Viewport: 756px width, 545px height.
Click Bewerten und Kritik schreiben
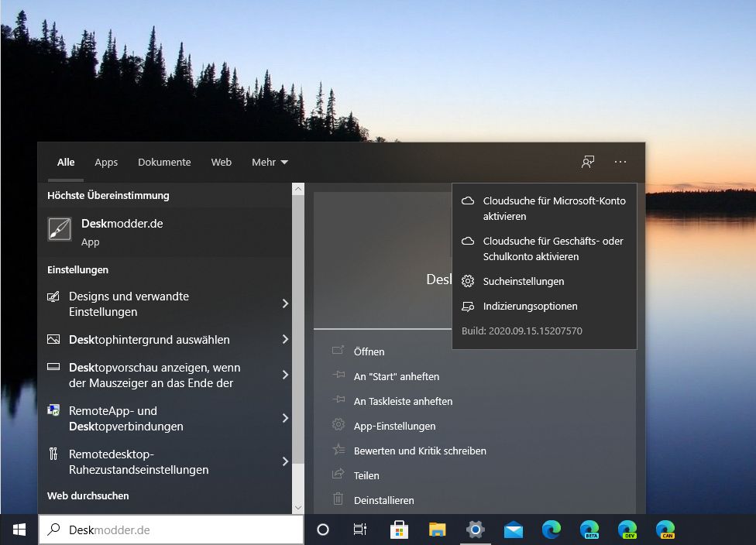(x=420, y=451)
